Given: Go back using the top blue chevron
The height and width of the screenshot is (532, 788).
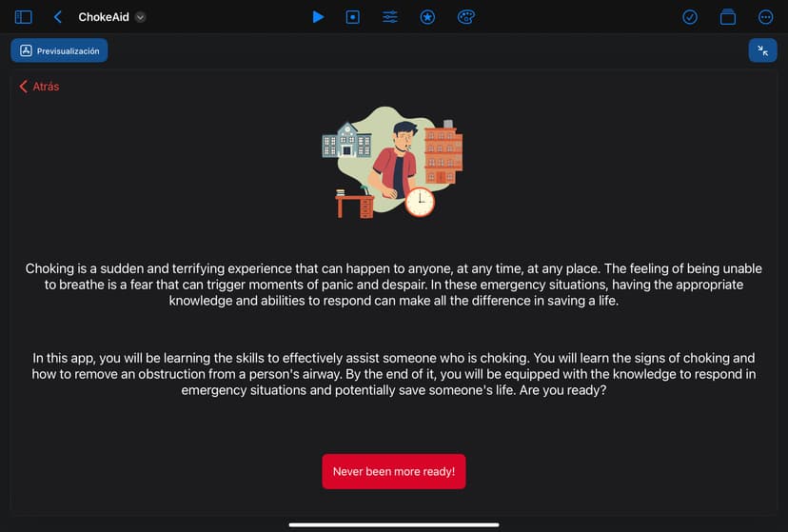Looking at the screenshot, I should coord(58,17).
